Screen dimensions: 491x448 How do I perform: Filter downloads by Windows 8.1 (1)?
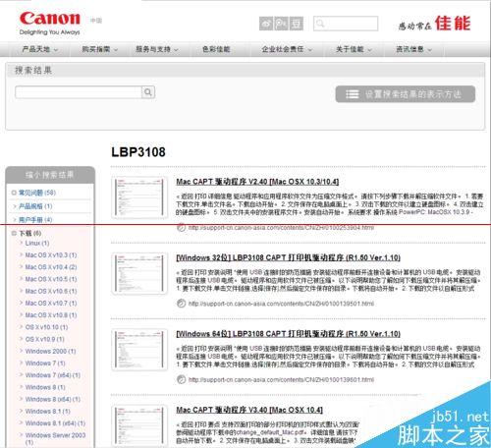coord(48,412)
